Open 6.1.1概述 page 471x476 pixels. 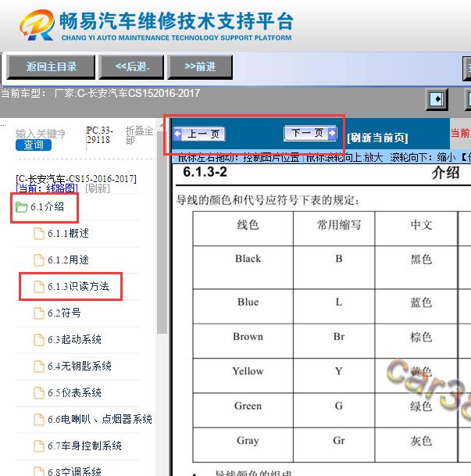pos(68,234)
